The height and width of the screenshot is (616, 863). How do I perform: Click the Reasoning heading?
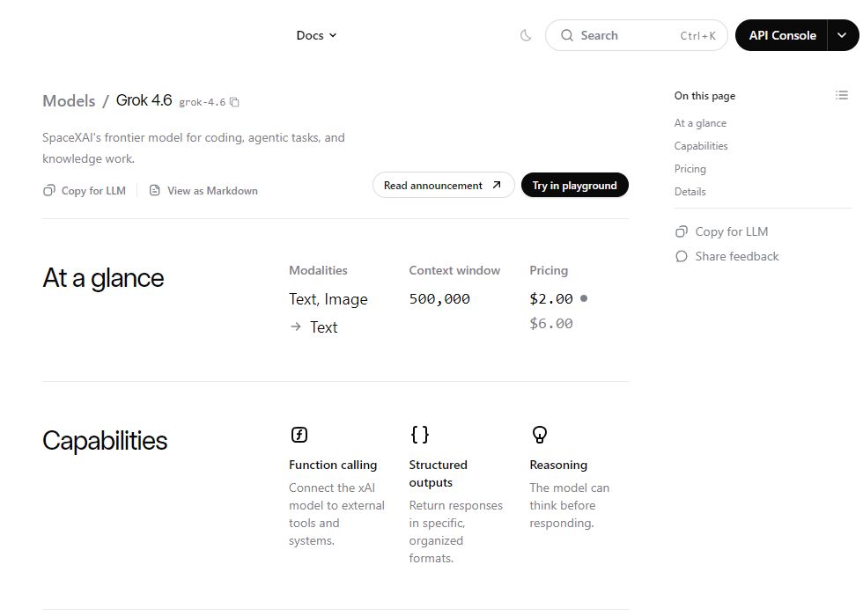coord(558,465)
